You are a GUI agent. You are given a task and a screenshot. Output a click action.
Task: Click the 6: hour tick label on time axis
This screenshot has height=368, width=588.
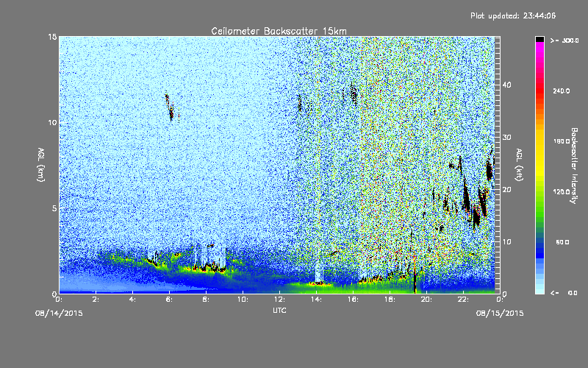coord(170,300)
